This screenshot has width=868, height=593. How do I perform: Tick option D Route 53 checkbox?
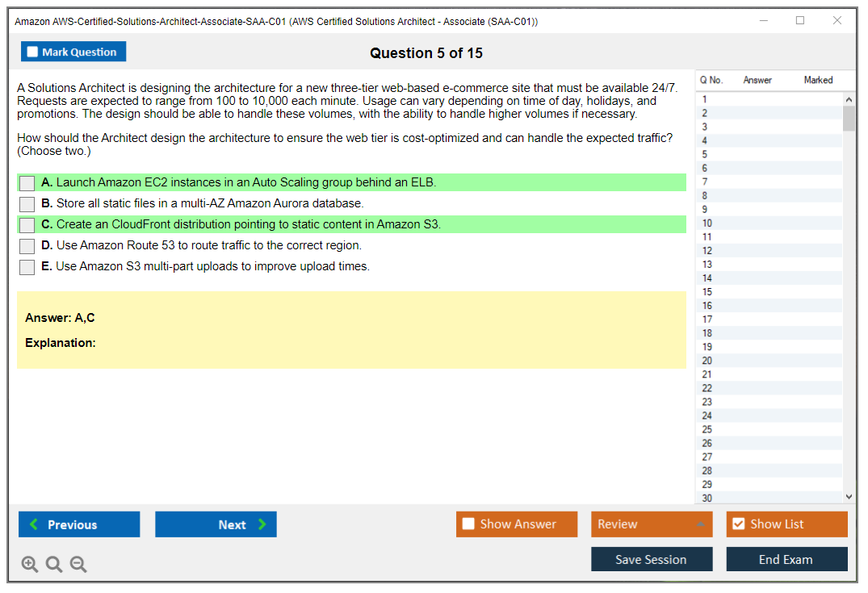(27, 246)
